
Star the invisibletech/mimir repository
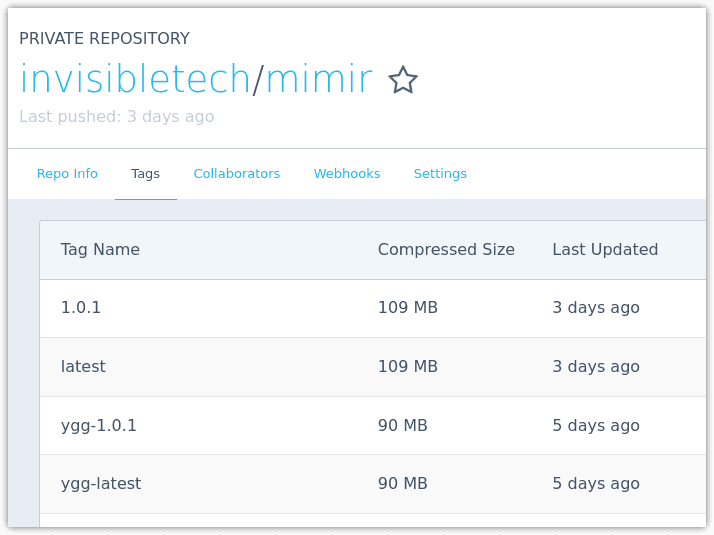pyautogui.click(x=403, y=80)
